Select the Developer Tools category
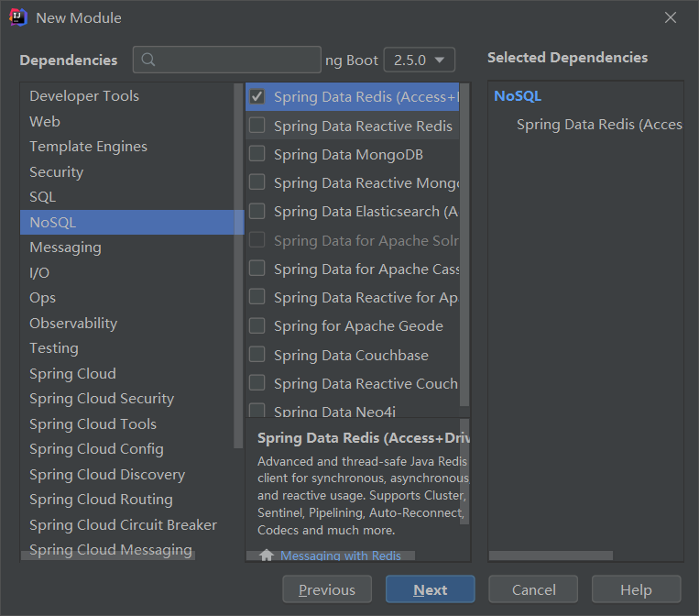 coord(84,96)
